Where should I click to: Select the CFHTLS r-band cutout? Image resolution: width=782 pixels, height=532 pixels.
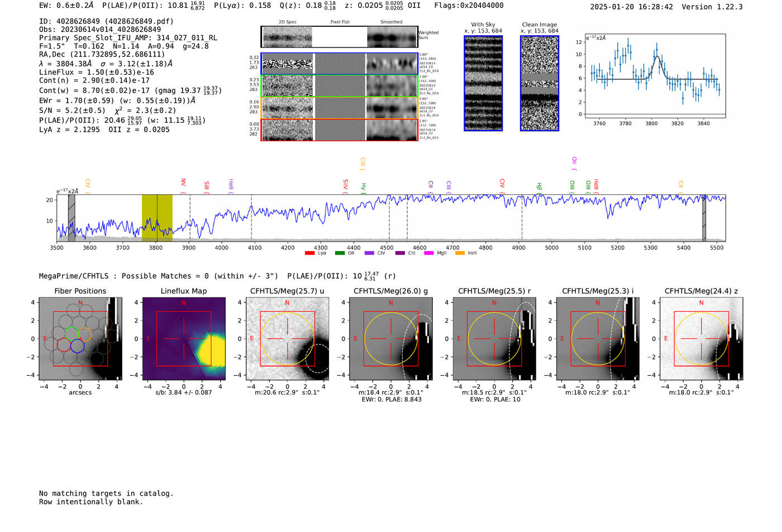pyautogui.click(x=494, y=339)
